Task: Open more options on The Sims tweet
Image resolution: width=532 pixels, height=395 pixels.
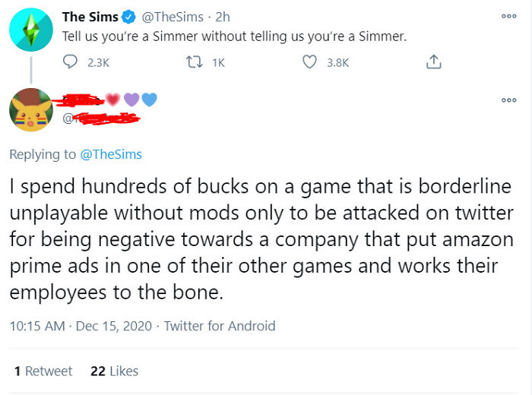Action: pos(509,16)
